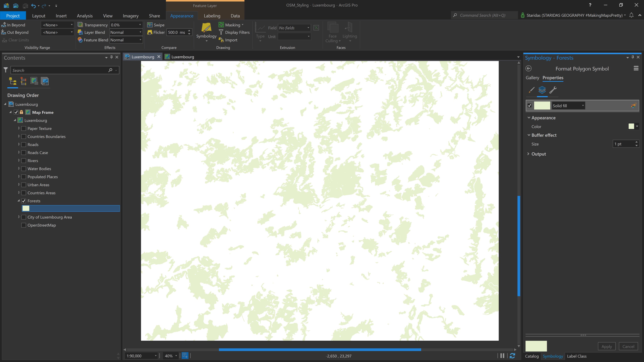Uncheck the Forests layer visibility
The height and width of the screenshot is (362, 644).
click(x=24, y=201)
